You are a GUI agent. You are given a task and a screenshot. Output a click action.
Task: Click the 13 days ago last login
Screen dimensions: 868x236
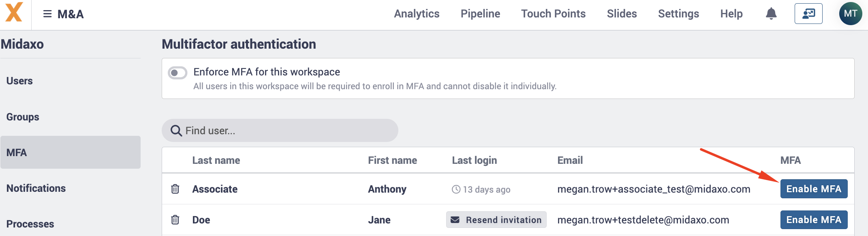point(481,189)
